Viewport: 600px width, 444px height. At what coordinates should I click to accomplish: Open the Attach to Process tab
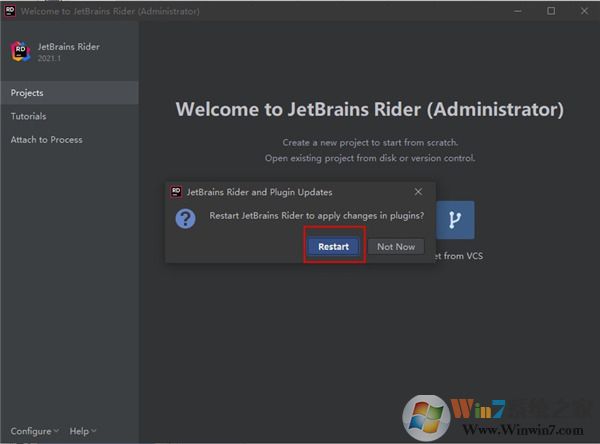(46, 140)
